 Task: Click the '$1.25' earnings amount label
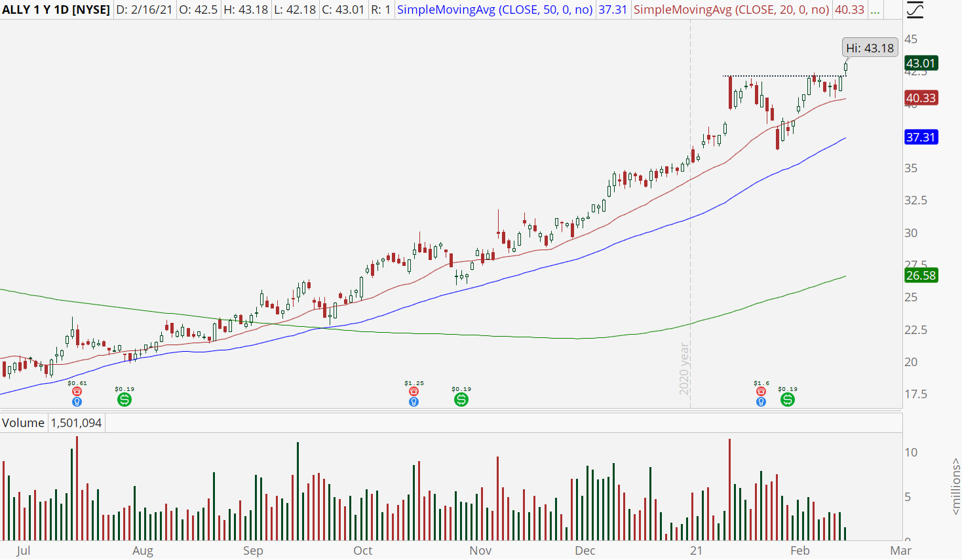[414, 383]
